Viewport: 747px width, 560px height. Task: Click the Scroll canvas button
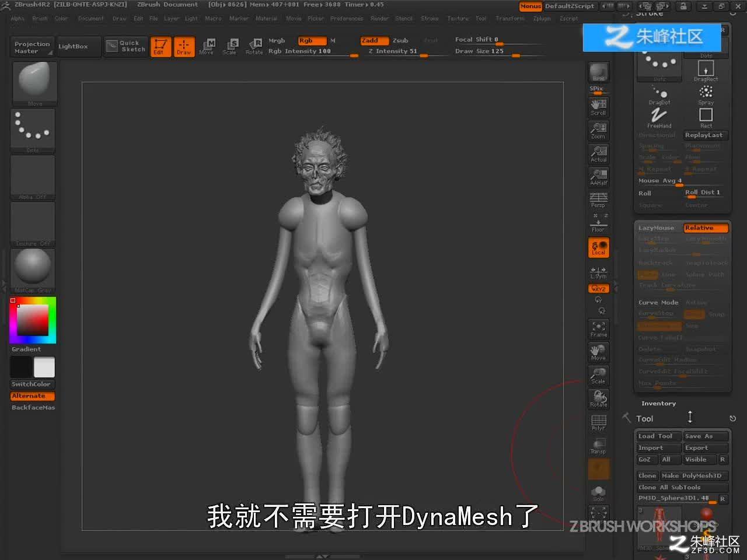(599, 107)
